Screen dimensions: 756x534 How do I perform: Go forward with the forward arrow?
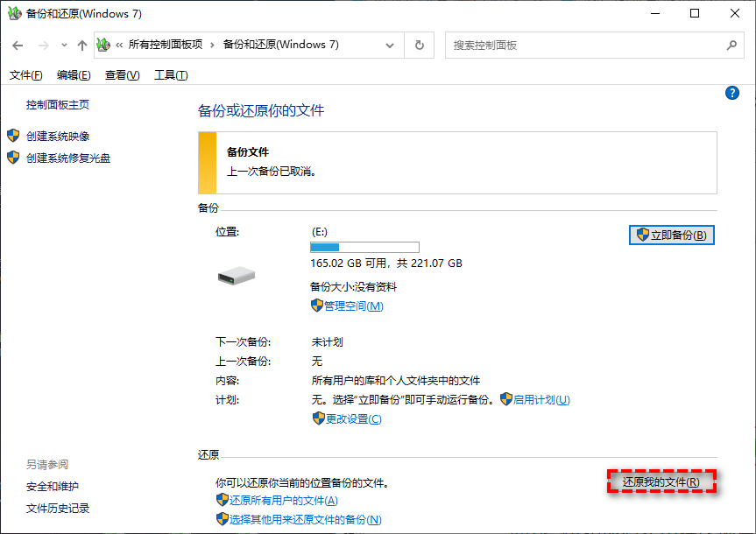44,46
